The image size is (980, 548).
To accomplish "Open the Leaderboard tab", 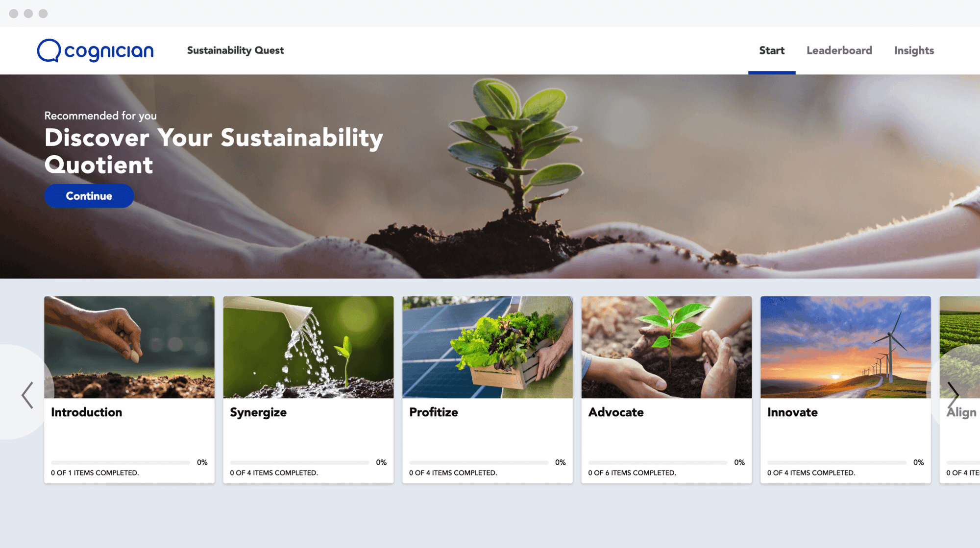I will (839, 50).
